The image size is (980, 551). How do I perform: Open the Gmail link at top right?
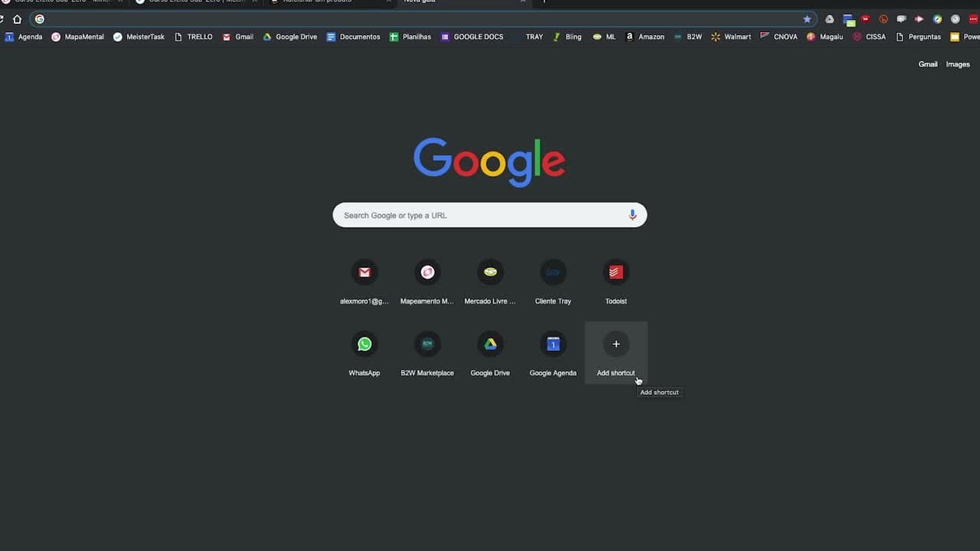click(x=928, y=64)
